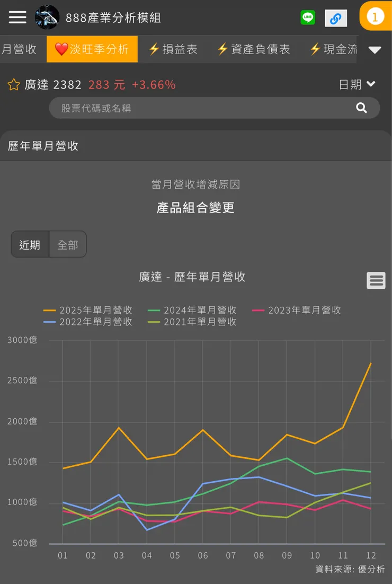Click the 2500億 y-axis label
This screenshot has width=392, height=584.
tap(22, 381)
